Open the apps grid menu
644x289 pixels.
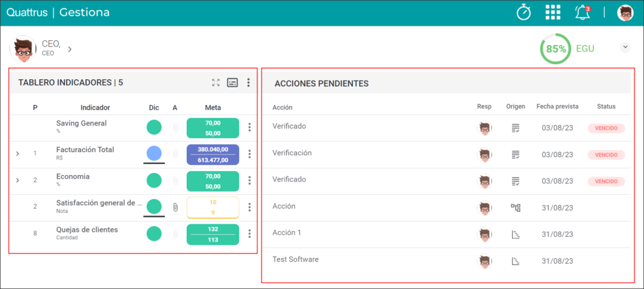[553, 13]
